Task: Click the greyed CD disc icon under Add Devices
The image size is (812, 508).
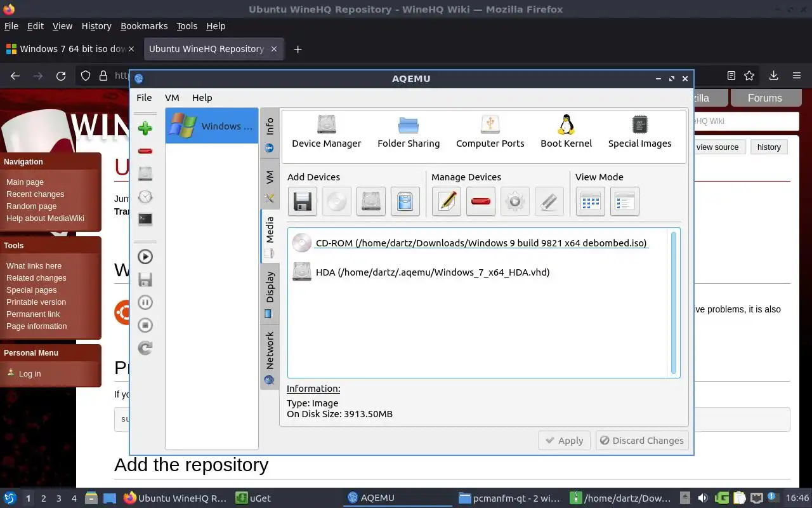Action: [x=336, y=202]
